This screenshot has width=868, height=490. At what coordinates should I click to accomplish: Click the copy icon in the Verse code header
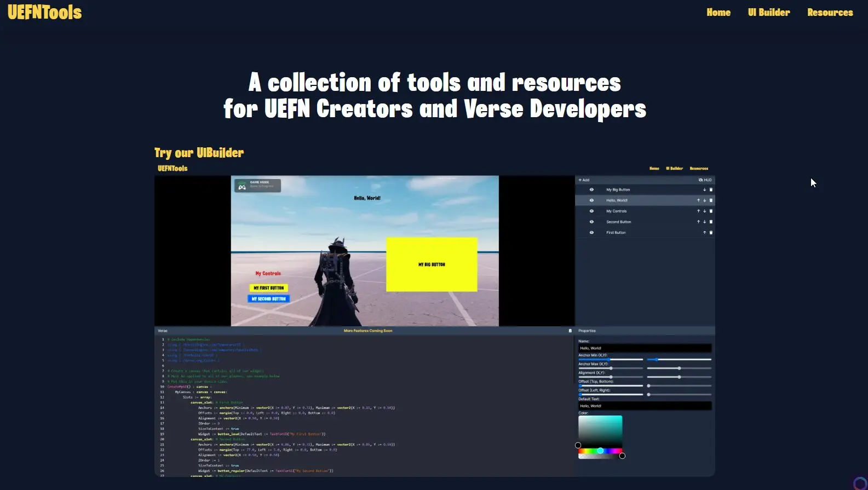570,331
